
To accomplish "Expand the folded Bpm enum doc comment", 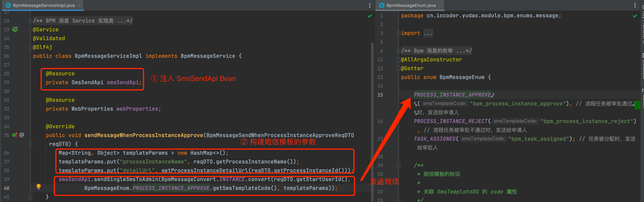I will click(x=398, y=51).
